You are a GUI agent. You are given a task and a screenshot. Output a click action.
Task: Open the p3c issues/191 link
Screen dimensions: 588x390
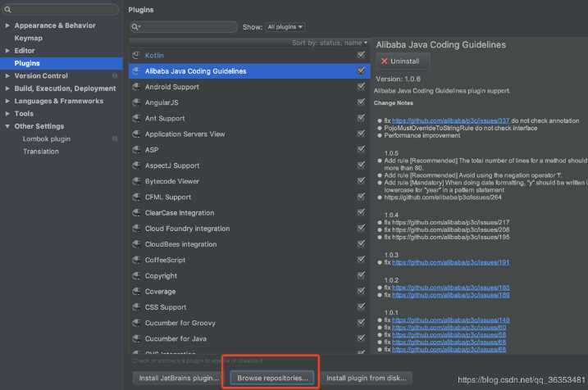(451, 262)
